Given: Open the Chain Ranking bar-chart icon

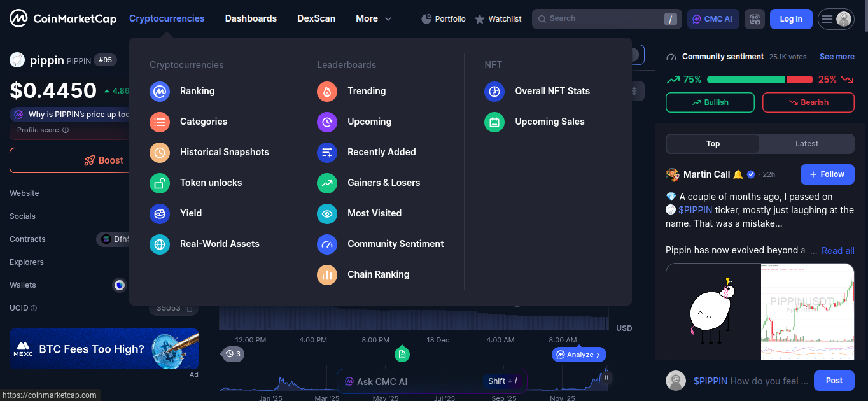Looking at the screenshot, I should [327, 274].
